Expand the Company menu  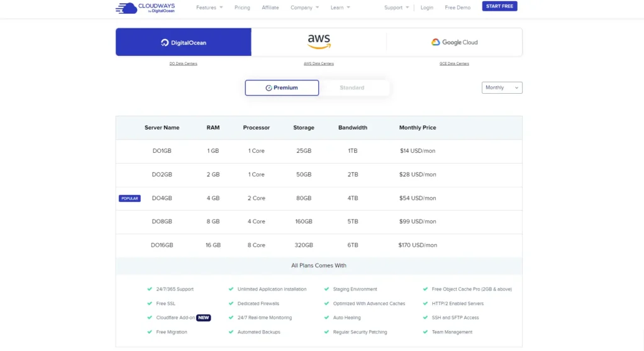pos(304,8)
